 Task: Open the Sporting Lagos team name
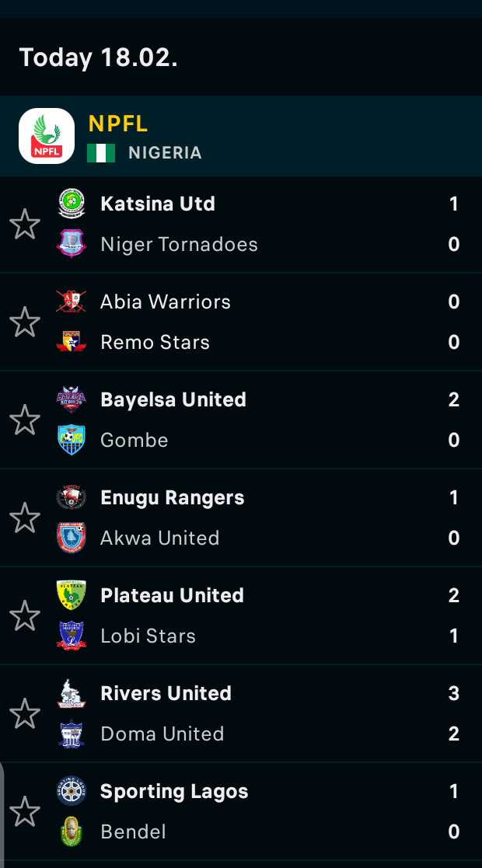(x=174, y=792)
